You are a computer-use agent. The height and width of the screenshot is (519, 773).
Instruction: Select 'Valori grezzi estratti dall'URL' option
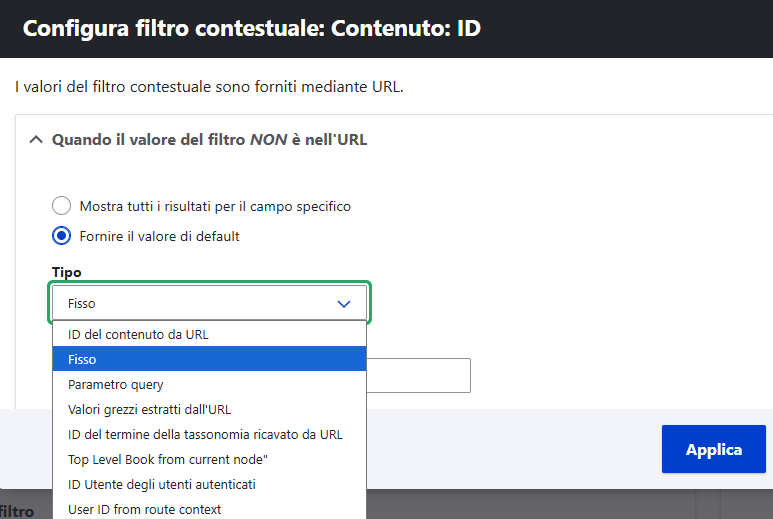(149, 409)
